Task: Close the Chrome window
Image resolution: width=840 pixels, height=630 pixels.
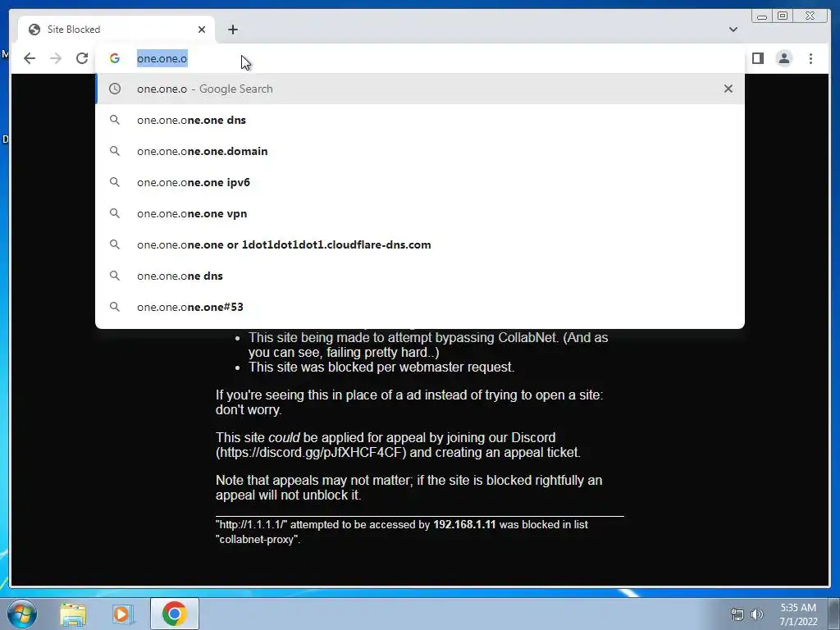Action: pyautogui.click(x=810, y=16)
